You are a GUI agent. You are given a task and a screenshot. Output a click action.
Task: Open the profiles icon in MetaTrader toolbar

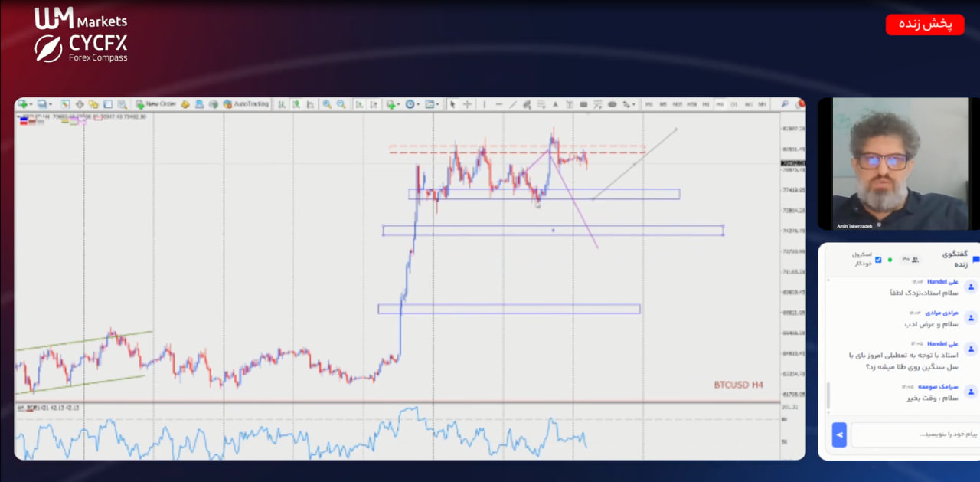point(41,104)
